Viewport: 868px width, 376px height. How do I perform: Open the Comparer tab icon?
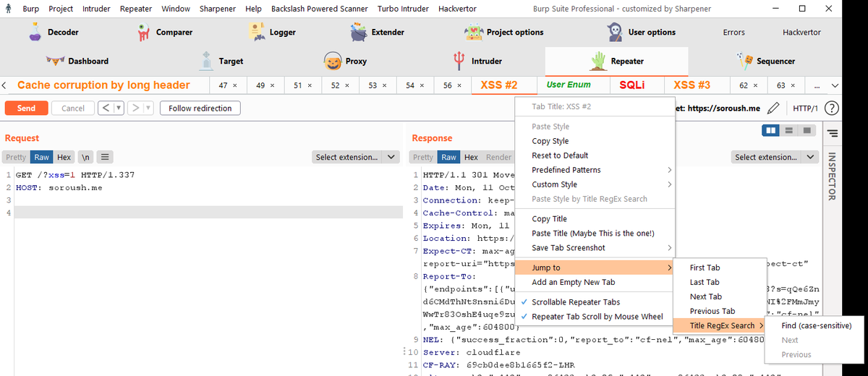click(x=144, y=32)
